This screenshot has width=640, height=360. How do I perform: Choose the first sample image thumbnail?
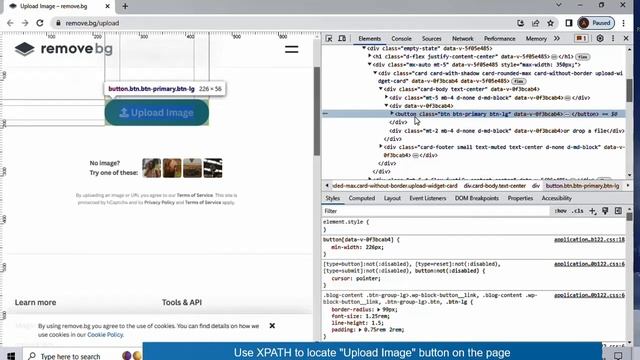(151, 168)
